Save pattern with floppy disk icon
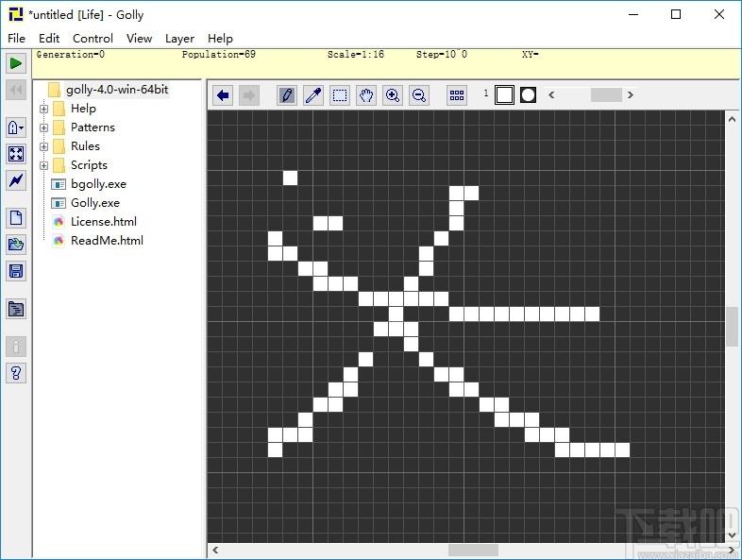The image size is (742, 560). [x=16, y=271]
